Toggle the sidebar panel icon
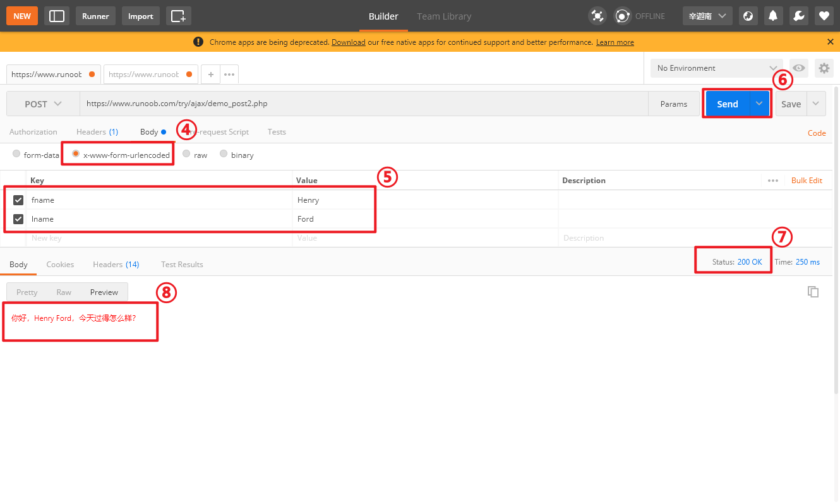 (57, 16)
